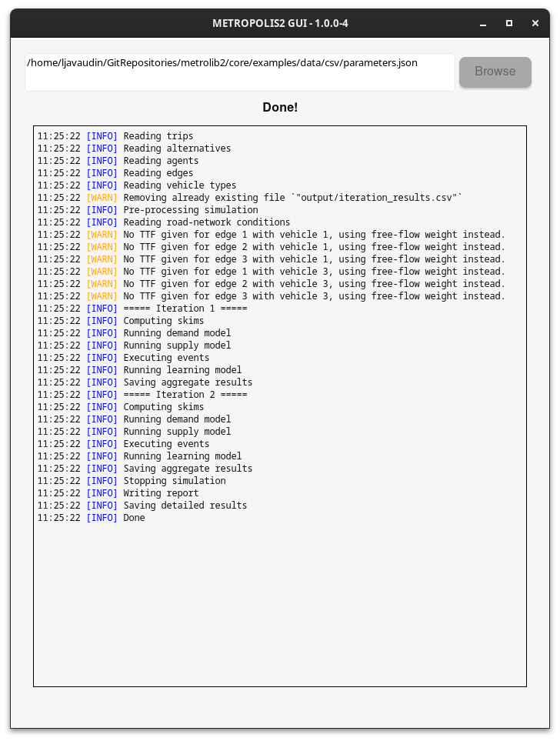The width and height of the screenshot is (560, 741).
Task: Close the METROPOLIS2 GUI window
Action: pyautogui.click(x=535, y=23)
